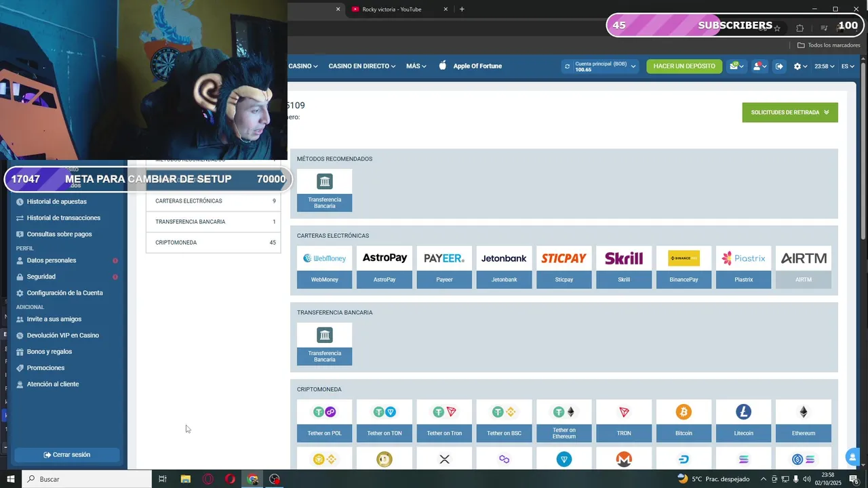The image size is (868, 488).
Task: Select Litecoin cryptocurrency
Action: tap(743, 421)
